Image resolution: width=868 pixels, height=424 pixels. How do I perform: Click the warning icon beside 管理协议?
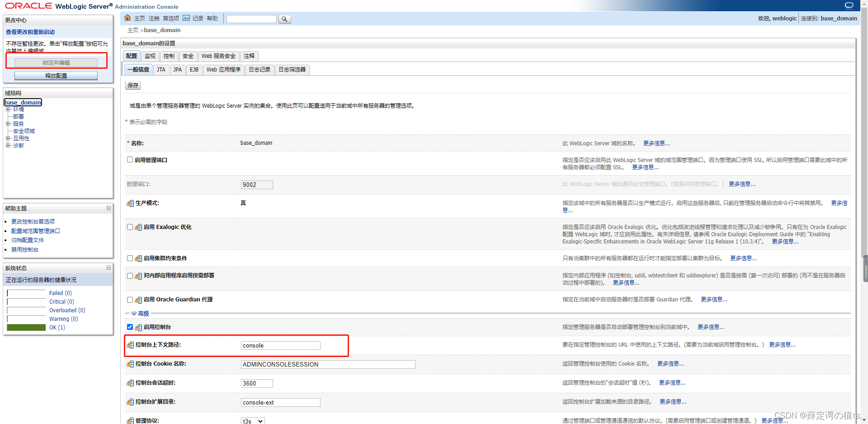[130, 420]
